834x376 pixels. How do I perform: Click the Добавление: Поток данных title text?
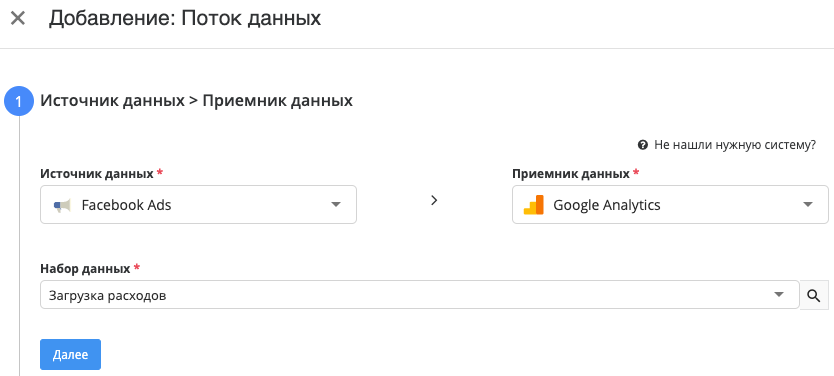185,18
